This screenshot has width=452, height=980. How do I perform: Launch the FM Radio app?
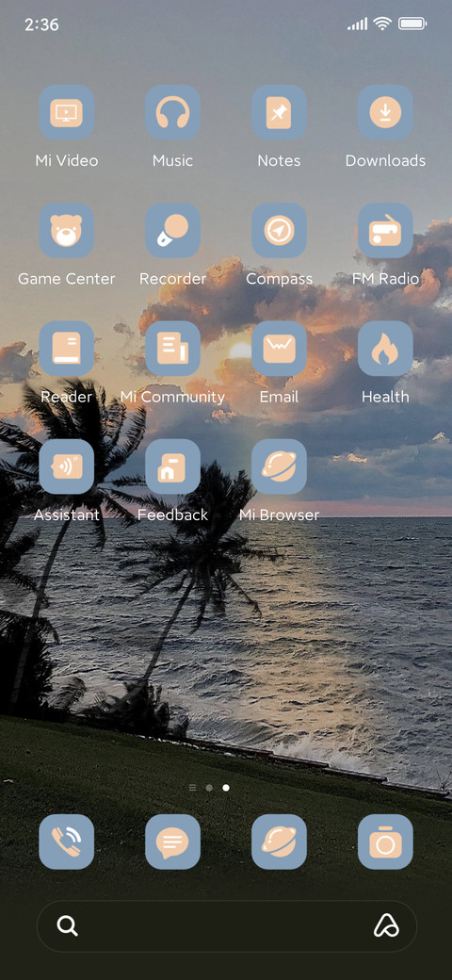385,231
